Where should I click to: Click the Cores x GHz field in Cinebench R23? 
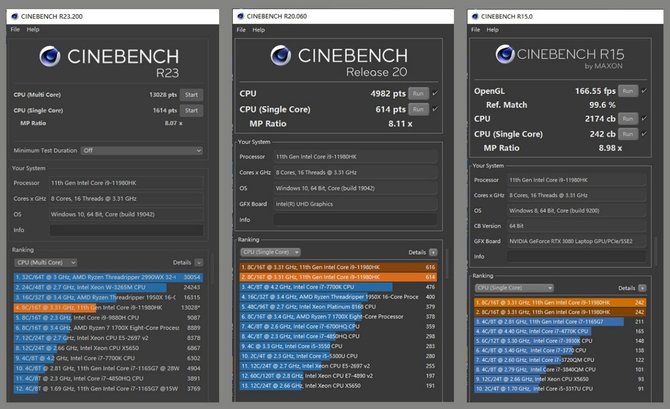click(126, 199)
